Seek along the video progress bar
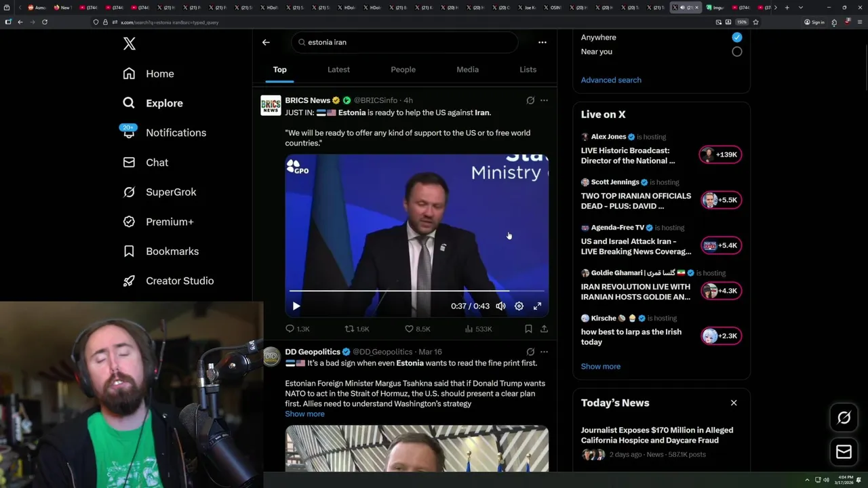The height and width of the screenshot is (488, 868). [417, 291]
